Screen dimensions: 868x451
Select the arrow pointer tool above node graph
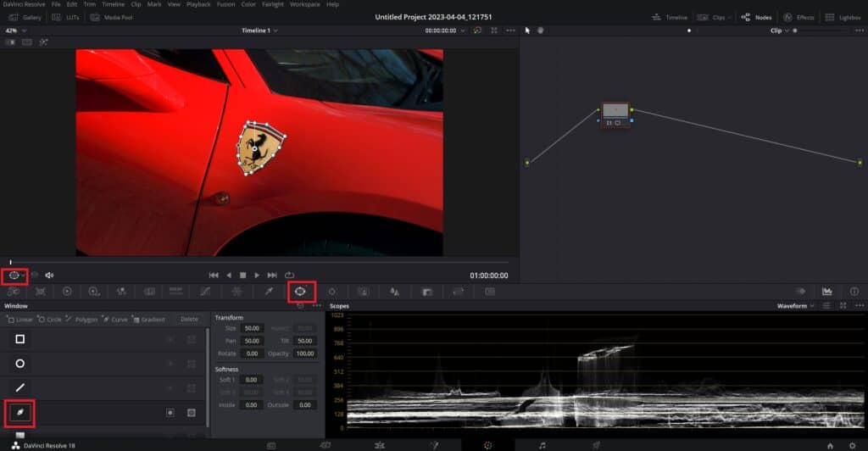(x=527, y=31)
